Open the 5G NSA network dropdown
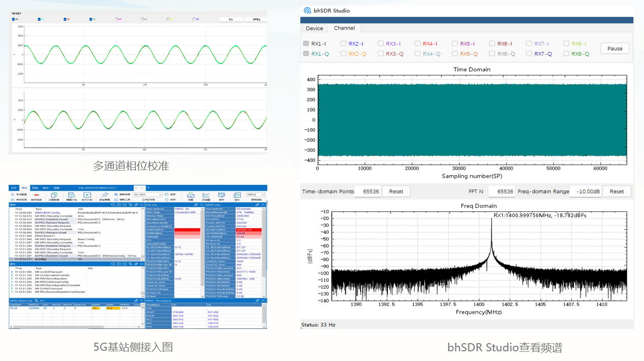 coord(147,195)
